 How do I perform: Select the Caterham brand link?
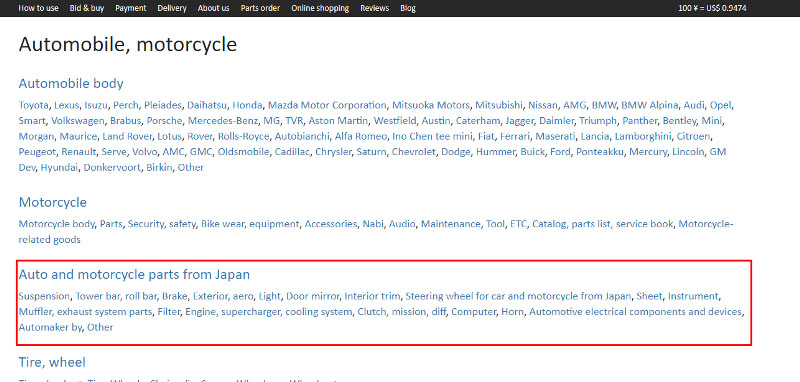pos(478,121)
